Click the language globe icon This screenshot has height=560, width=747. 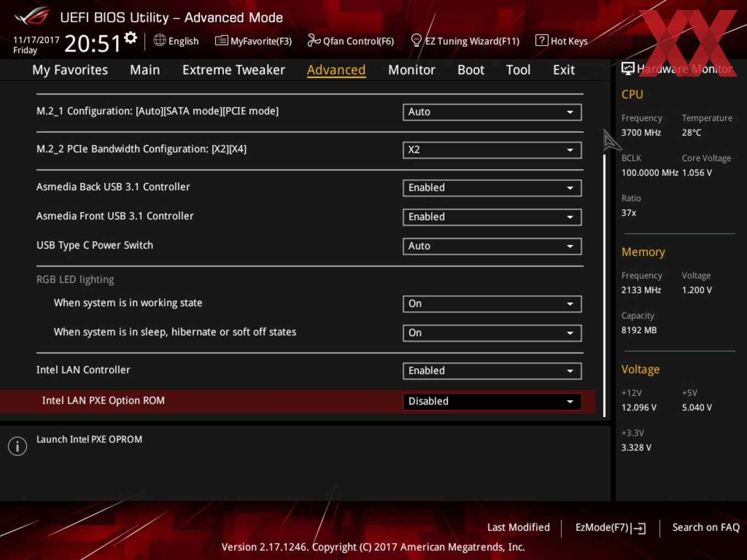tap(159, 40)
